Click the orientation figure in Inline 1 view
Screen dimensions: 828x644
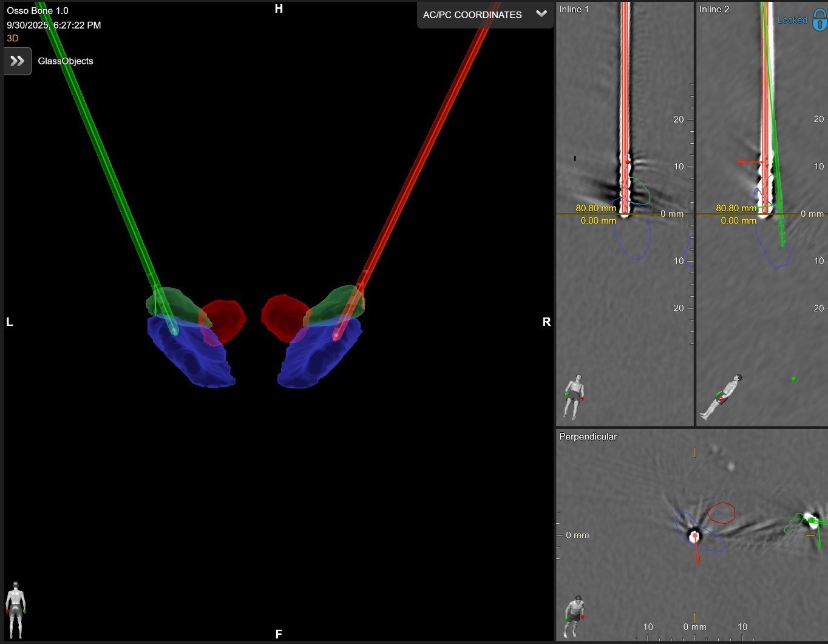pyautogui.click(x=574, y=397)
